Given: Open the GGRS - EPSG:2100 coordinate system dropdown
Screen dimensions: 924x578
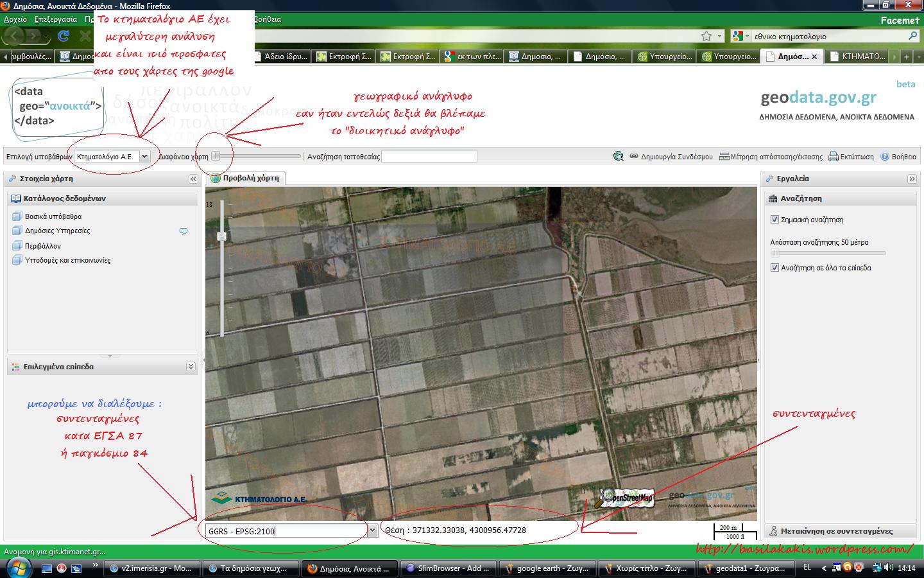Looking at the screenshot, I should [372, 530].
